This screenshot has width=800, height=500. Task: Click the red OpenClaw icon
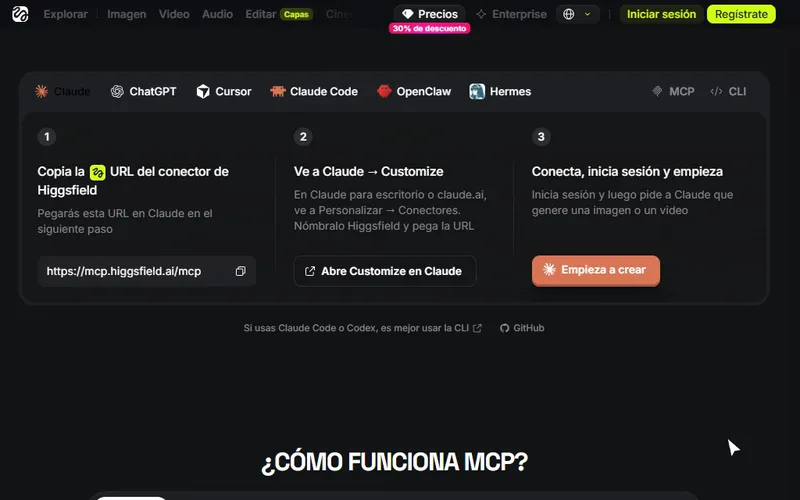pyautogui.click(x=384, y=91)
